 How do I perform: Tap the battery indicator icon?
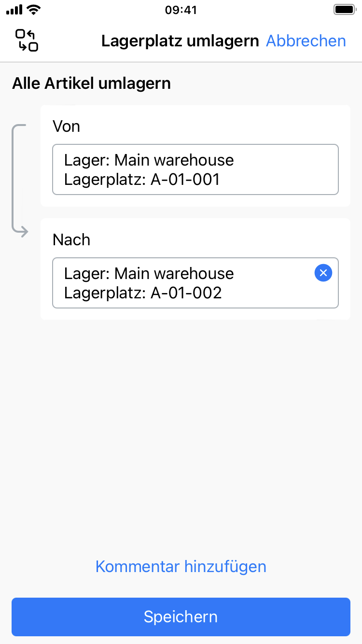345,10
